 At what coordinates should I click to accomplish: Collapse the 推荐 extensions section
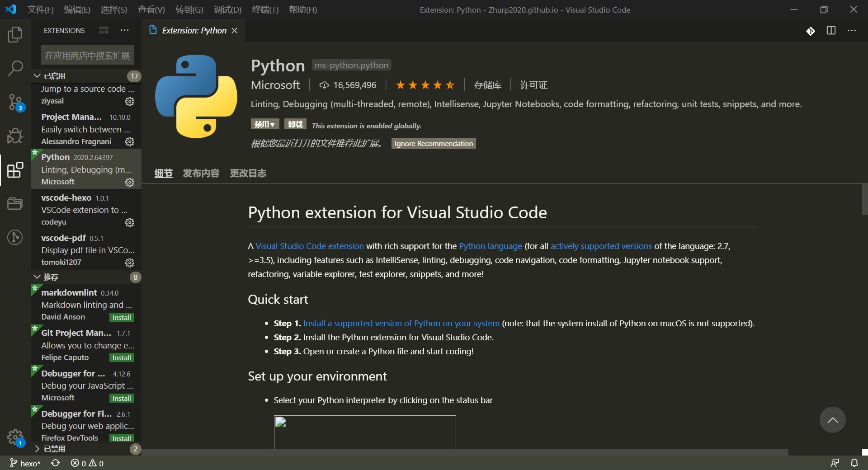click(86, 277)
